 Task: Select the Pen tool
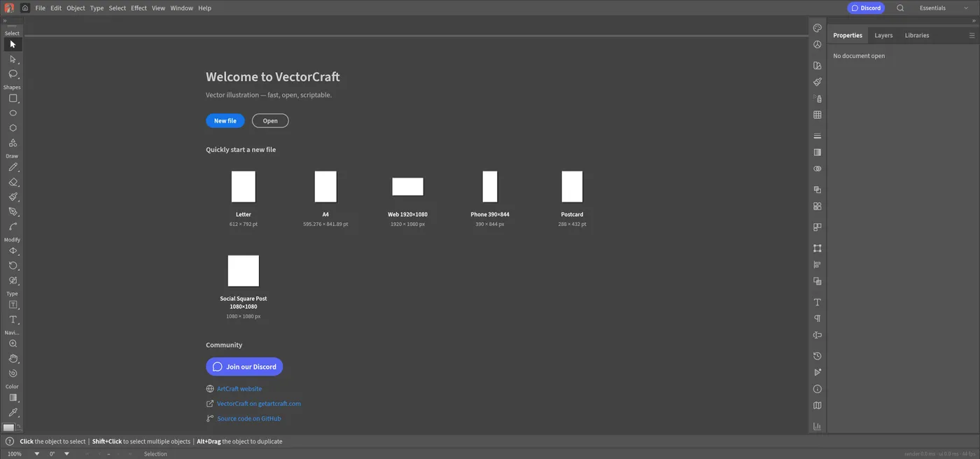click(13, 211)
